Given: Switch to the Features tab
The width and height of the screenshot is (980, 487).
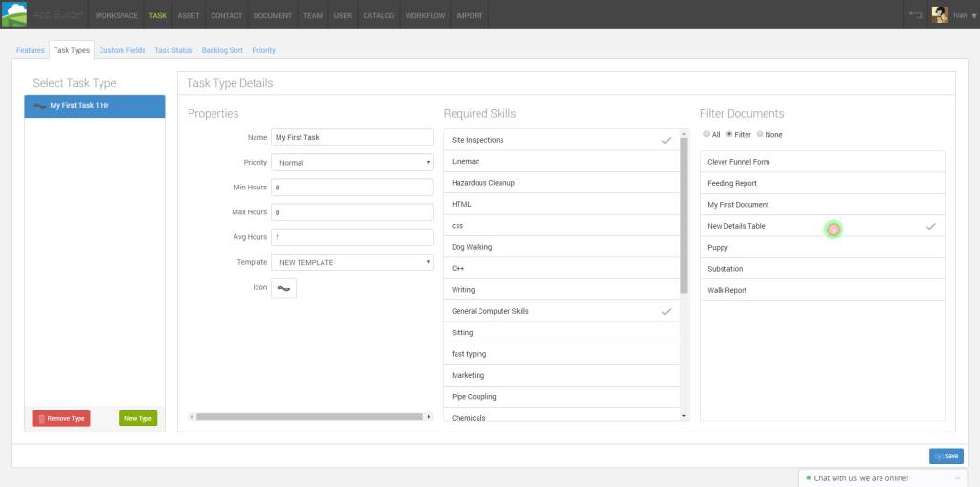Looking at the screenshot, I should (x=31, y=50).
